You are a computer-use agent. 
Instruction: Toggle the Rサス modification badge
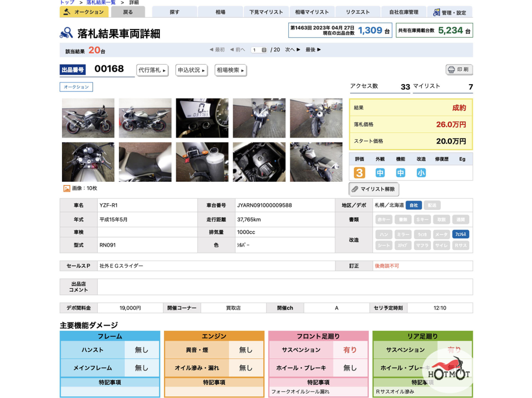(461, 245)
